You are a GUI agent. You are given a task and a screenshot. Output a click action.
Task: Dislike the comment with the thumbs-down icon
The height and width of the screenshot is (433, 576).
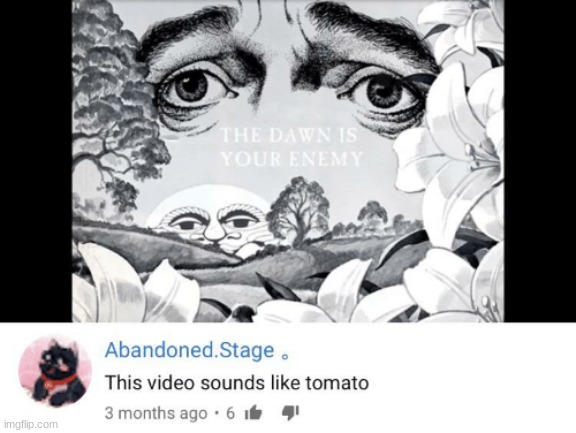pos(290,413)
